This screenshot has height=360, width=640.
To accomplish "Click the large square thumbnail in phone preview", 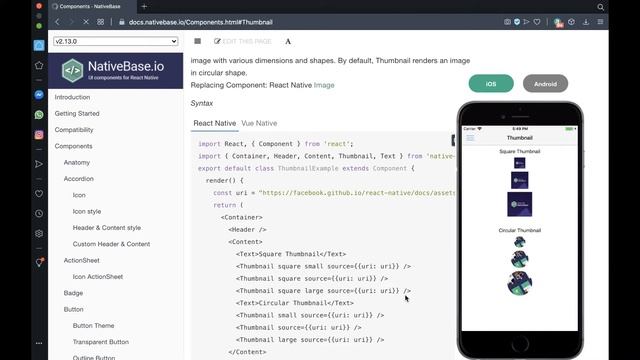I will [520, 204].
